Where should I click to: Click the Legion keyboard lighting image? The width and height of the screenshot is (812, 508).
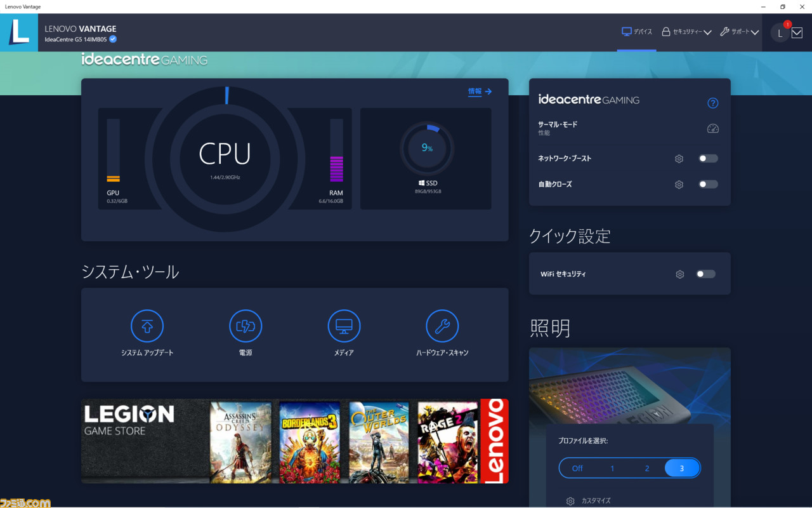(629, 385)
